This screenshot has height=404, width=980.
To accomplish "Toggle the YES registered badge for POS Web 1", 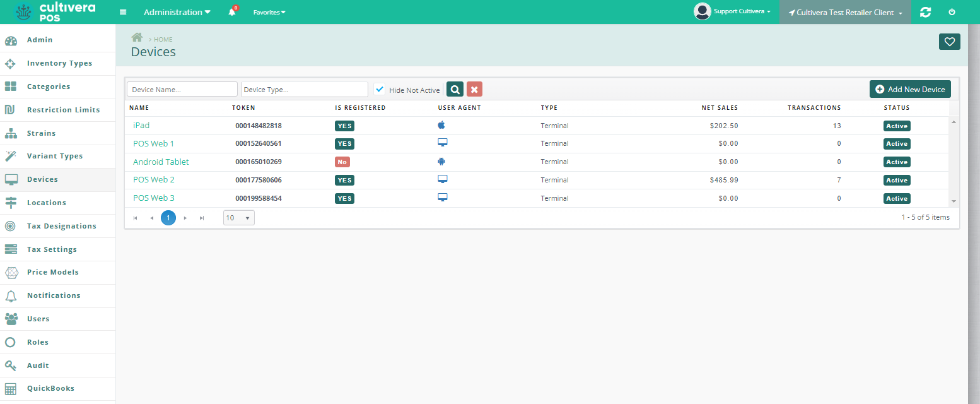I will (x=344, y=143).
